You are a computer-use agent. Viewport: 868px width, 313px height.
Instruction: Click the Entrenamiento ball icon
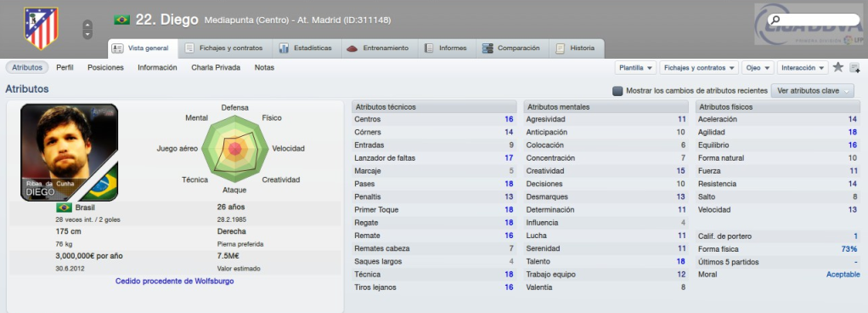(352, 48)
